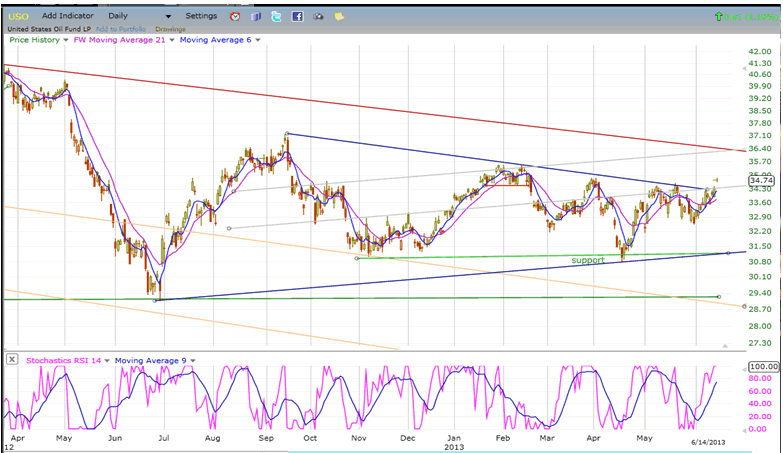783x453 pixels.
Task: Open Stochastics RSI 14 settings dropdown
Action: click(x=108, y=360)
